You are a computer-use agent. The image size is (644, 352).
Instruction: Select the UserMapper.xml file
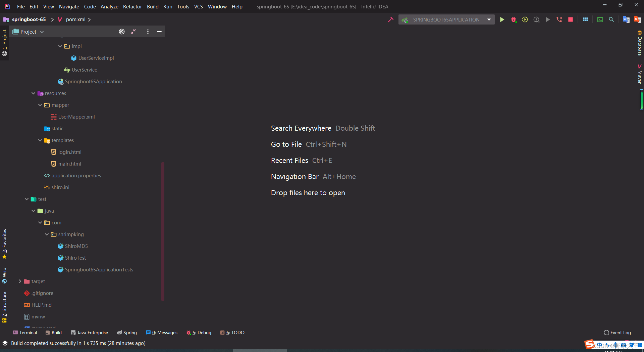pyautogui.click(x=76, y=117)
